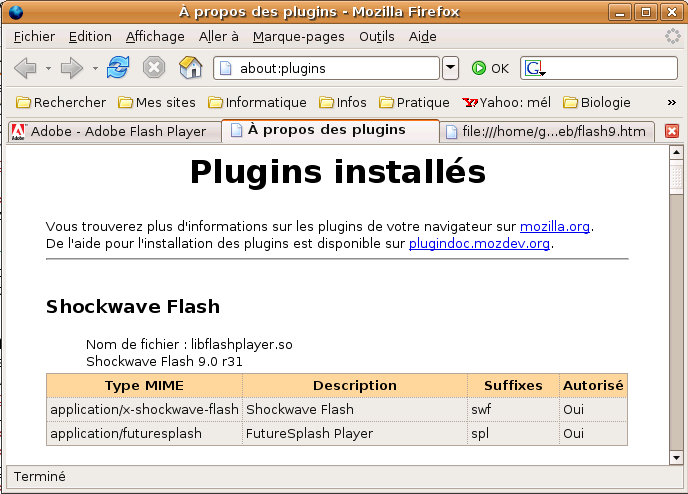Click the application/x-shockwave-flash cell
The image size is (688, 494).
click(144, 409)
